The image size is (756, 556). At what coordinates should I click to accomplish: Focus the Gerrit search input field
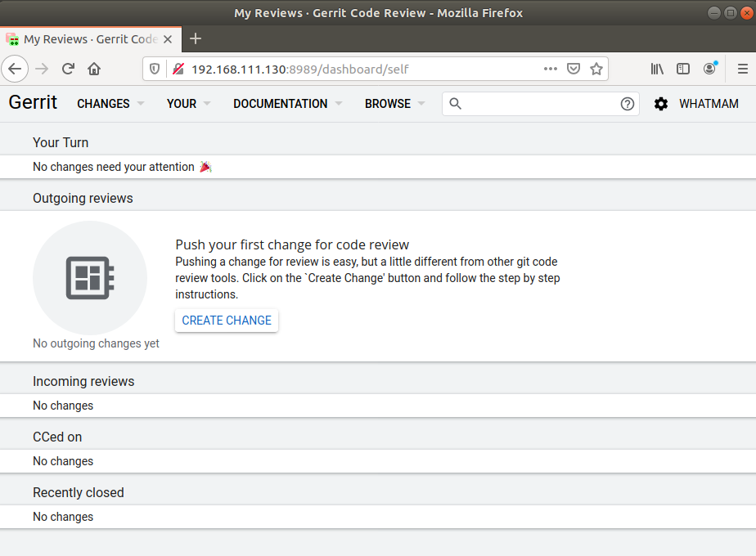pos(541,104)
